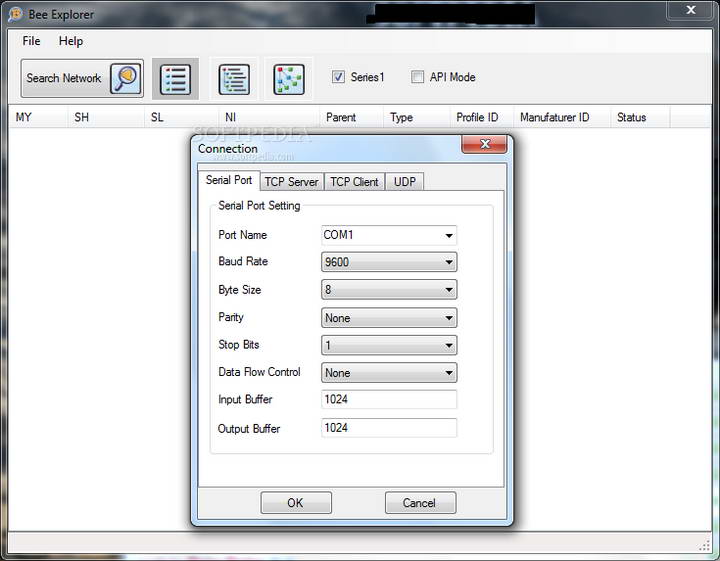This screenshot has width=720, height=561.
Task: Select the list view toolbar icon
Action: (175, 79)
